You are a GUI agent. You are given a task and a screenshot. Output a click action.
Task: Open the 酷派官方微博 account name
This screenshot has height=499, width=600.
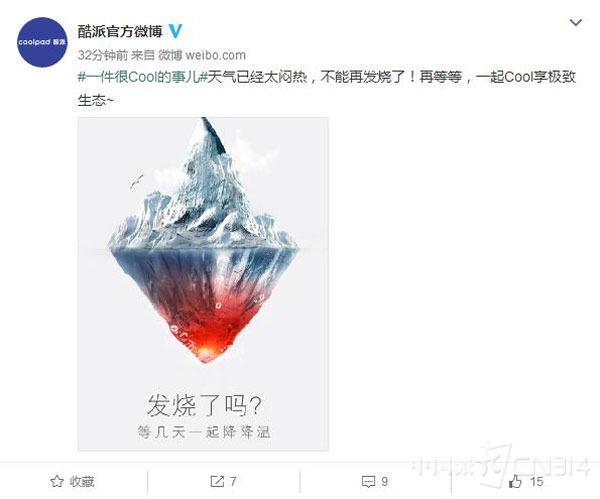pos(120,31)
